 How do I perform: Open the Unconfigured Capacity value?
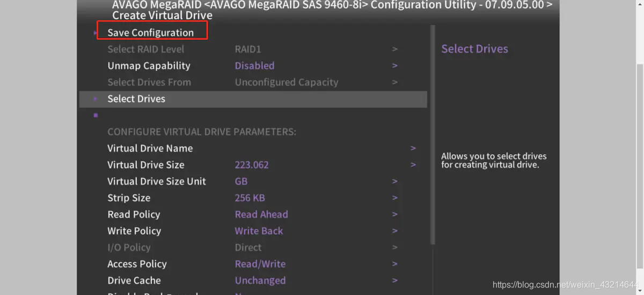287,82
